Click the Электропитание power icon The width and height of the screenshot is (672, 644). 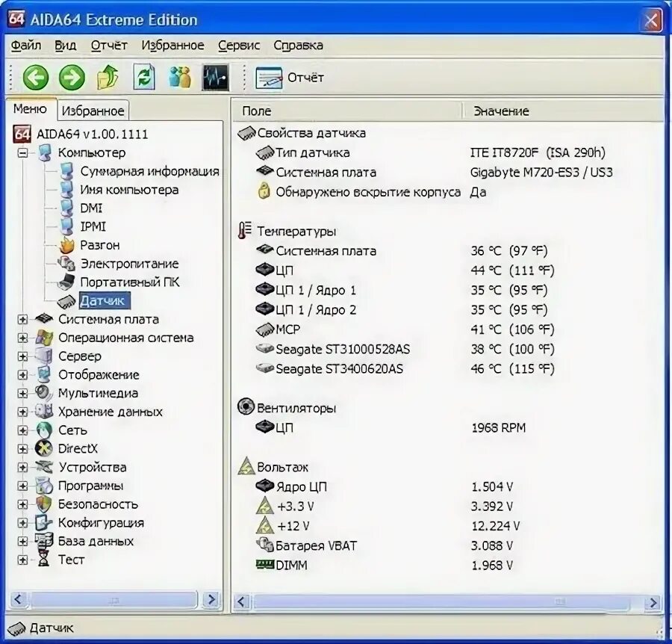tap(67, 264)
